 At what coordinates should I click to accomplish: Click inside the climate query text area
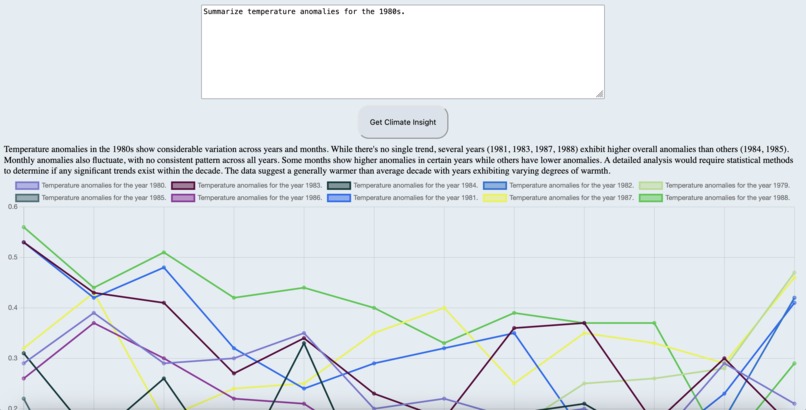click(402, 51)
